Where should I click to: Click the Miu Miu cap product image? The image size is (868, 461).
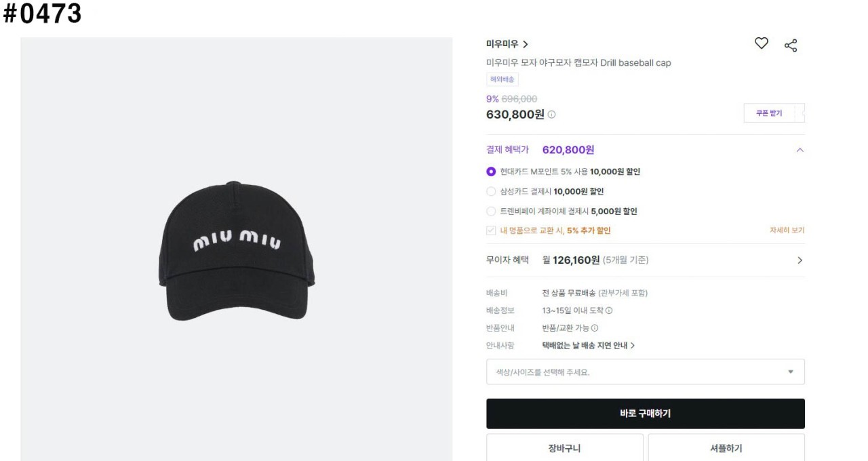coord(237,250)
